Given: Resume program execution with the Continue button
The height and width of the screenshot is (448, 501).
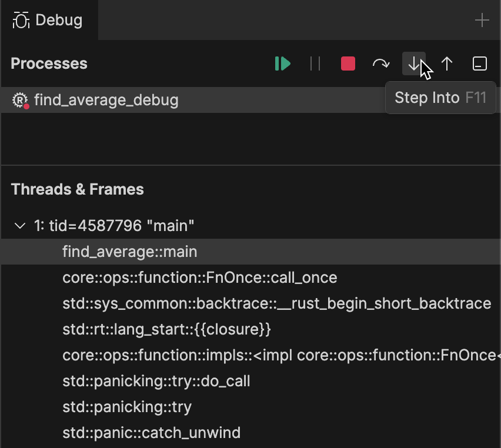Looking at the screenshot, I should click(282, 63).
